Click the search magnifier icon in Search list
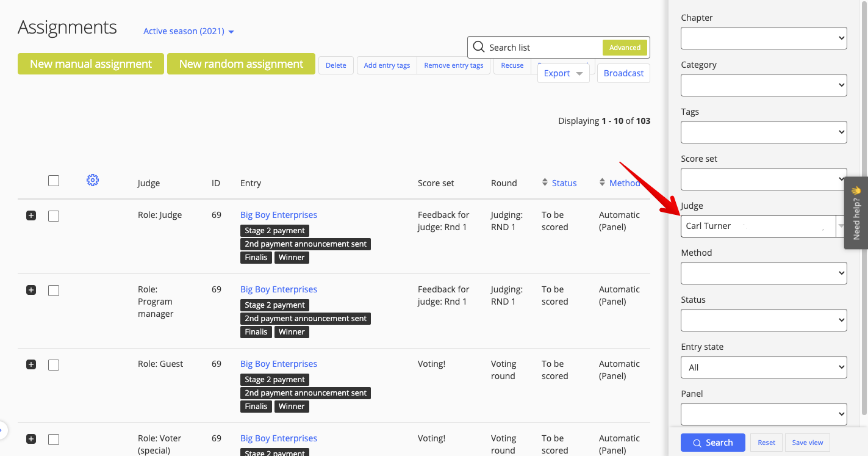This screenshot has height=456, width=868. [479, 47]
